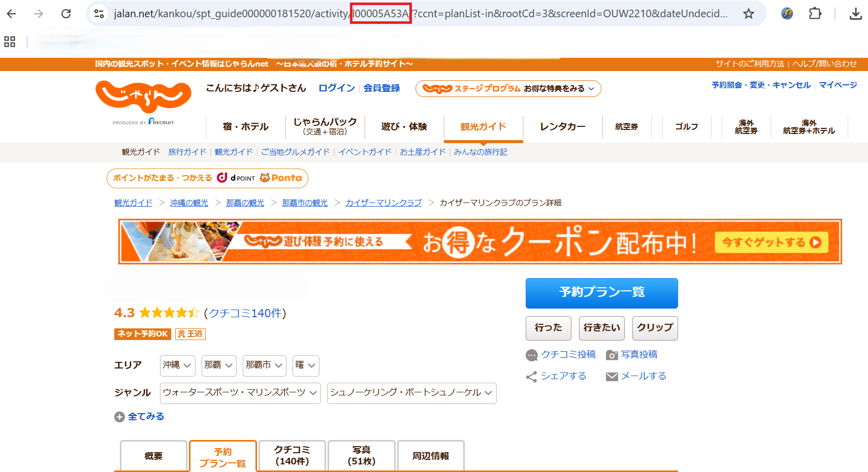The width and height of the screenshot is (868, 472).
Task: Open the 沖縄 area dropdown
Action: (178, 365)
